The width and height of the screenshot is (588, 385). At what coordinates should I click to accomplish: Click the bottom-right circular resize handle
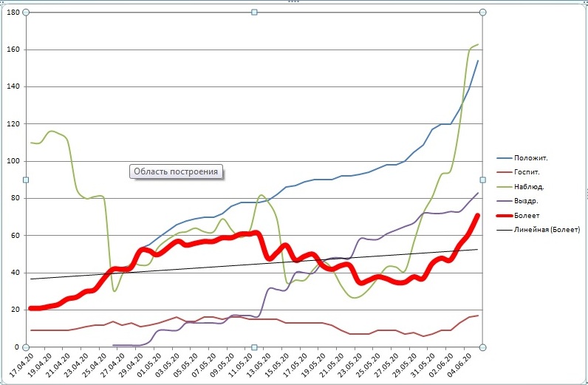pyautogui.click(x=482, y=347)
